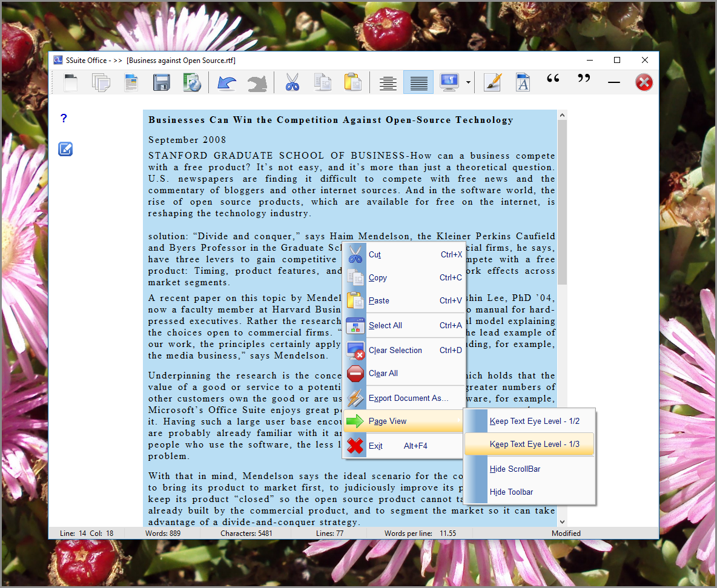The height and width of the screenshot is (588, 717).
Task: Open dropdown arrow beside monitor icon
Action: [469, 82]
